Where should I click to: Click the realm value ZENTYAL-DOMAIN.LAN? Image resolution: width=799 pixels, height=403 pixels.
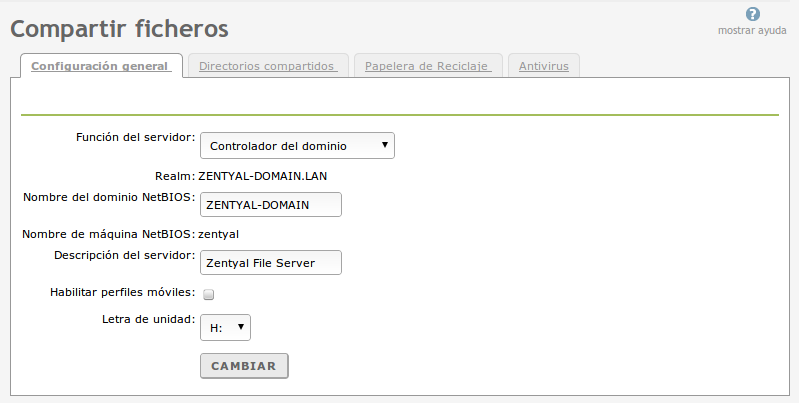tap(263, 175)
